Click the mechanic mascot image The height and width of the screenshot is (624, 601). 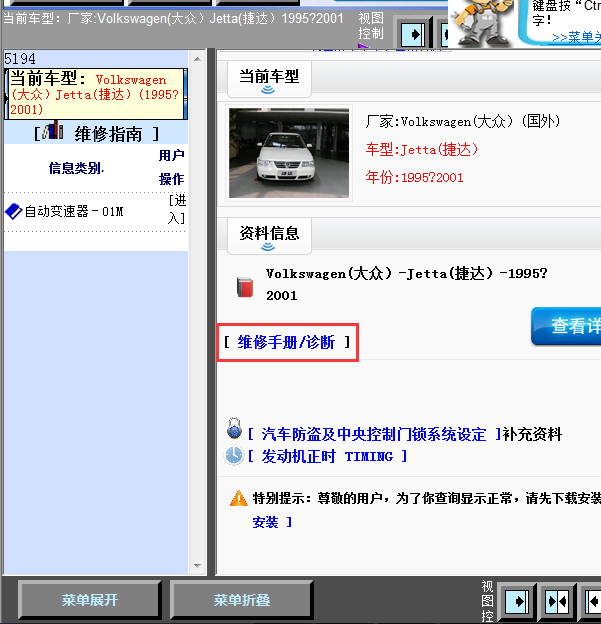coord(482,23)
